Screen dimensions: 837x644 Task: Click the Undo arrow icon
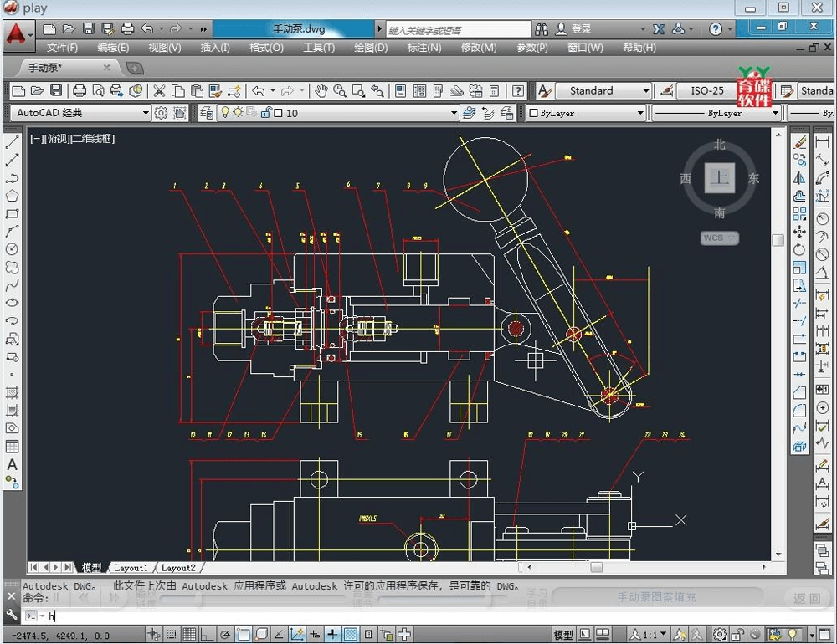tap(259, 89)
